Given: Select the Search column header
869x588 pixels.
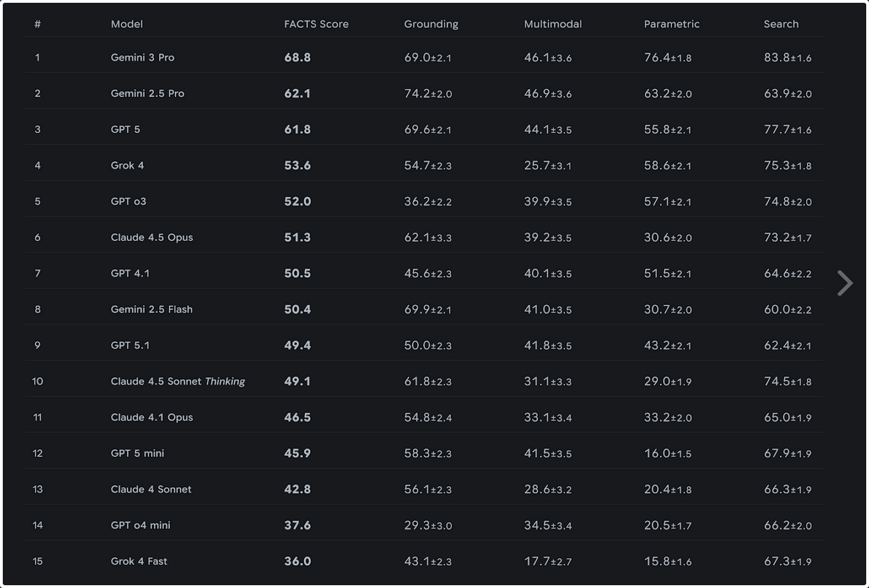Looking at the screenshot, I should (x=780, y=24).
